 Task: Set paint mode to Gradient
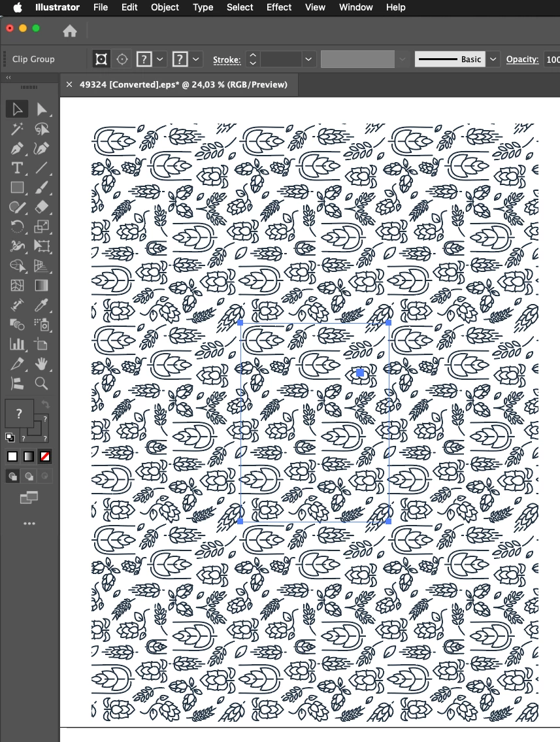pos(28,456)
